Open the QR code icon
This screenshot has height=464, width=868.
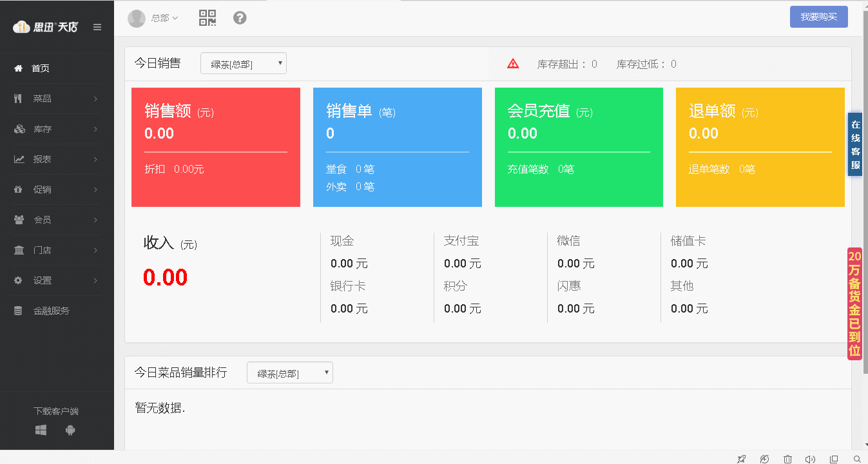(207, 18)
